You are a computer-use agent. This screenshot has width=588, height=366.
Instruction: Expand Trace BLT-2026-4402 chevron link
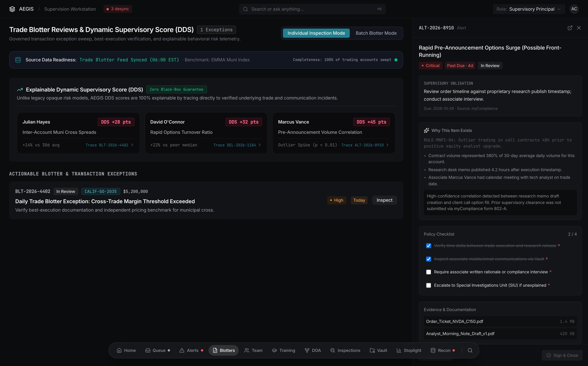(109, 145)
